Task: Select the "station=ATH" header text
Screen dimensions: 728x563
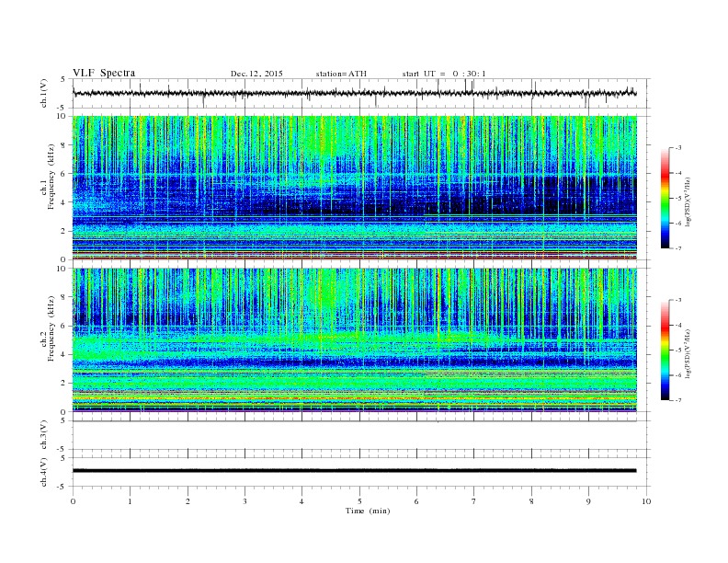Action: pos(341,74)
